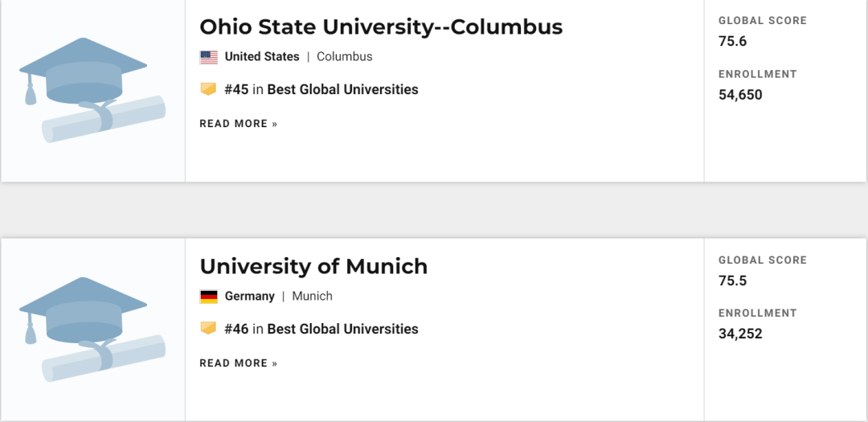The image size is (868, 422).
Task: Click the University of Munich graduation cap thumbnail
Action: point(92,330)
